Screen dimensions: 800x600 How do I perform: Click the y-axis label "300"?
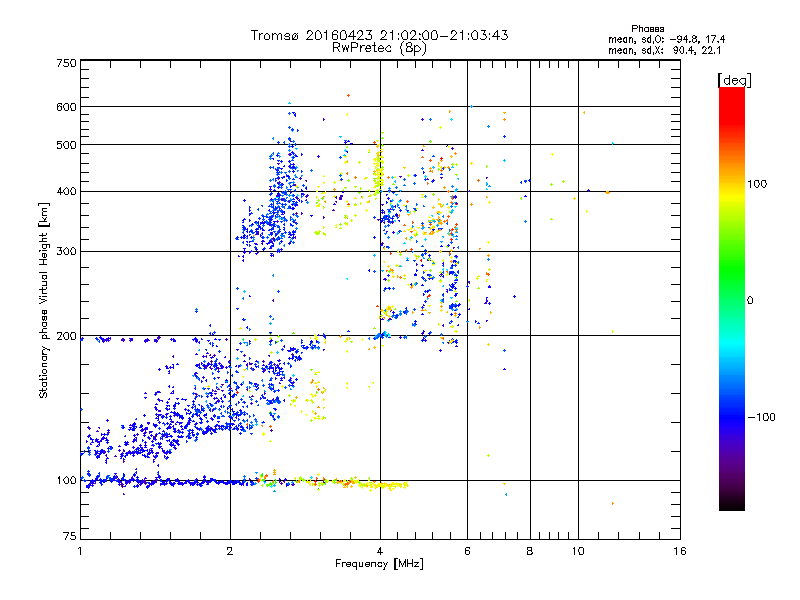click(x=66, y=251)
